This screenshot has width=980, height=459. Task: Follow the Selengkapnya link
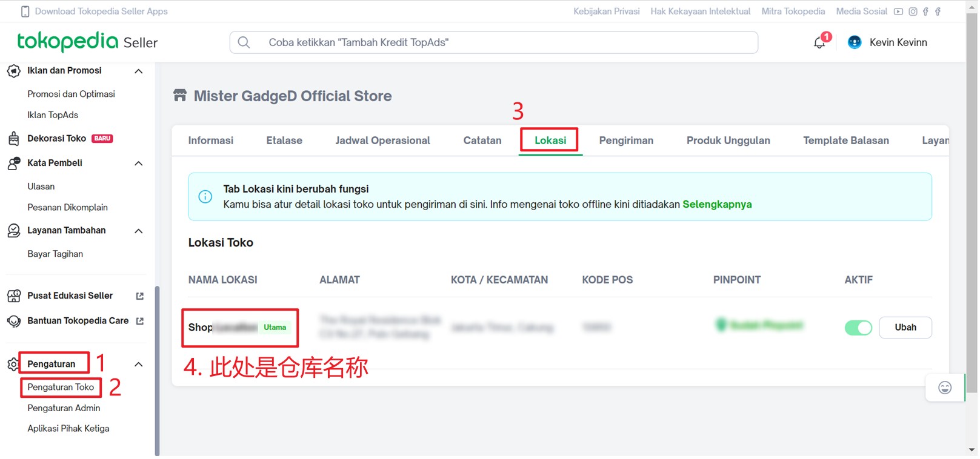point(717,205)
